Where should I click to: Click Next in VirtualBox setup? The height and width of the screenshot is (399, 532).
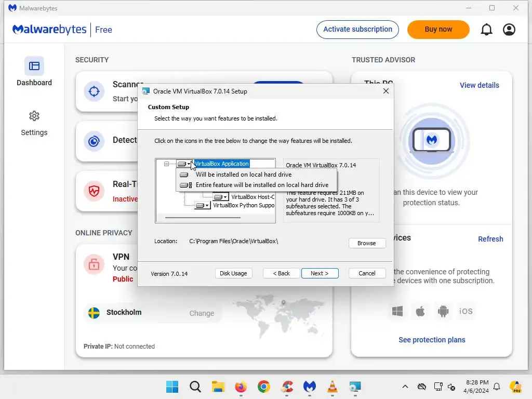320,273
